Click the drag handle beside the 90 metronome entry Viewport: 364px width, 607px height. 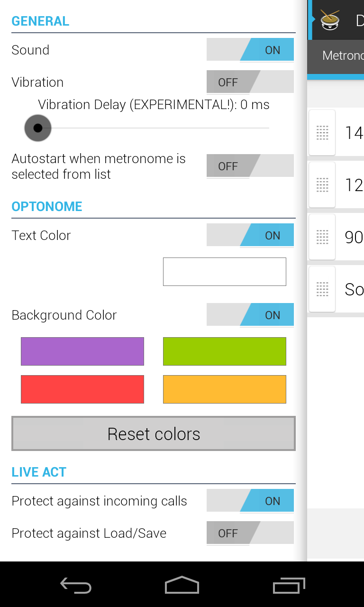point(322,237)
